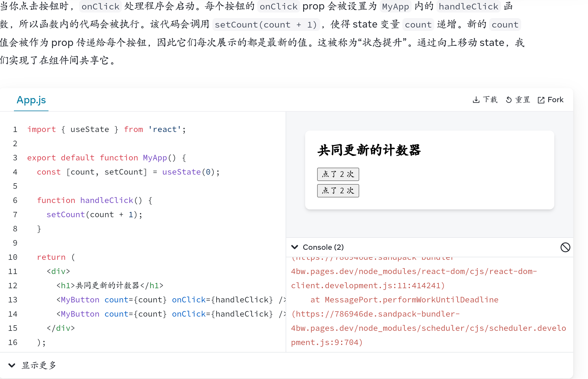Select the useState import on line 1
This screenshot has height=379, width=588.
(89, 129)
